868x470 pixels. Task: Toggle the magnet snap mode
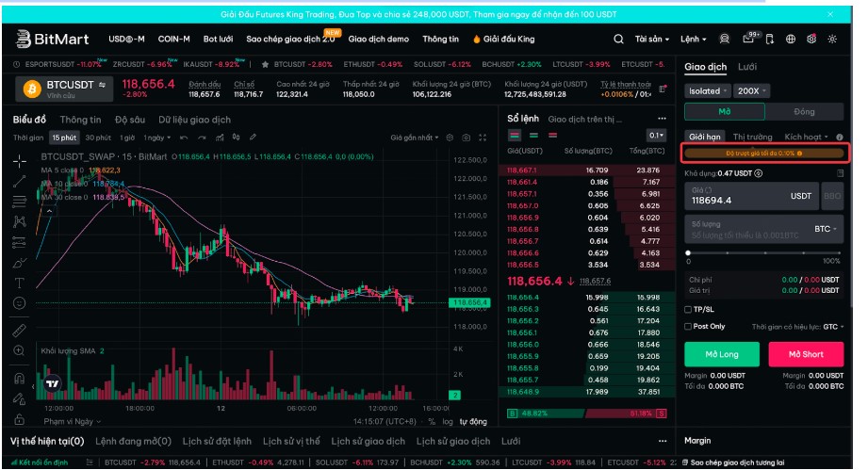[x=20, y=379]
